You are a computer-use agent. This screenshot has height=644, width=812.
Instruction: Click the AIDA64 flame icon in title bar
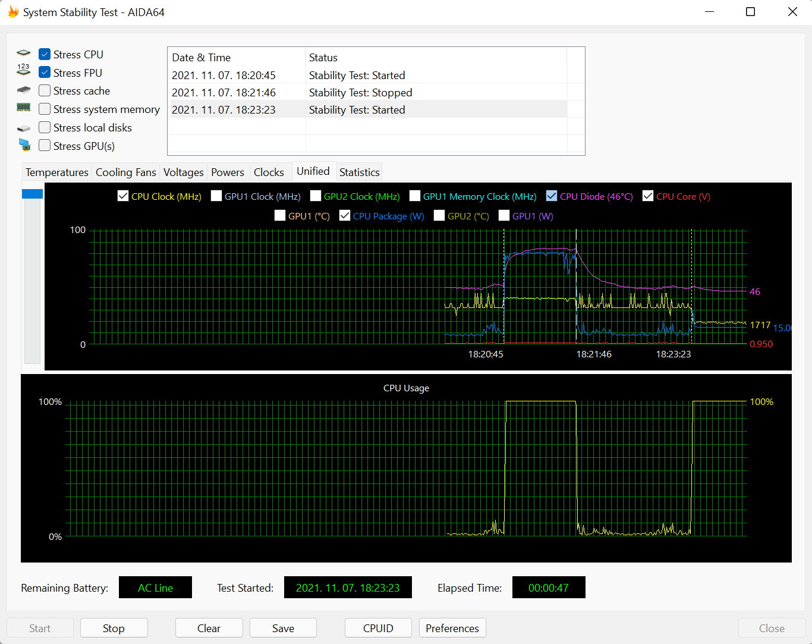coord(13,12)
